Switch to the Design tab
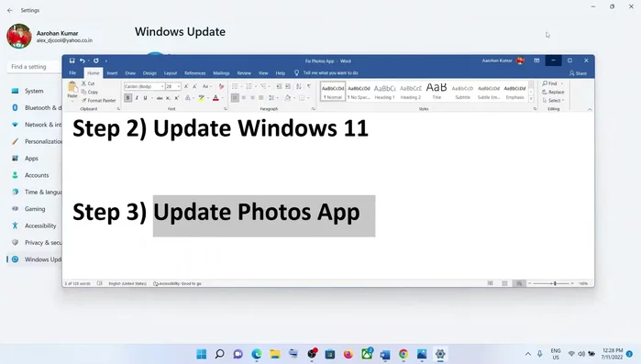 149,73
